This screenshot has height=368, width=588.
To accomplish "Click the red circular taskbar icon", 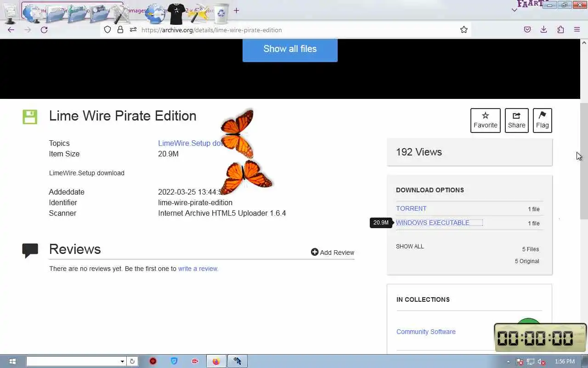I will [x=153, y=361].
